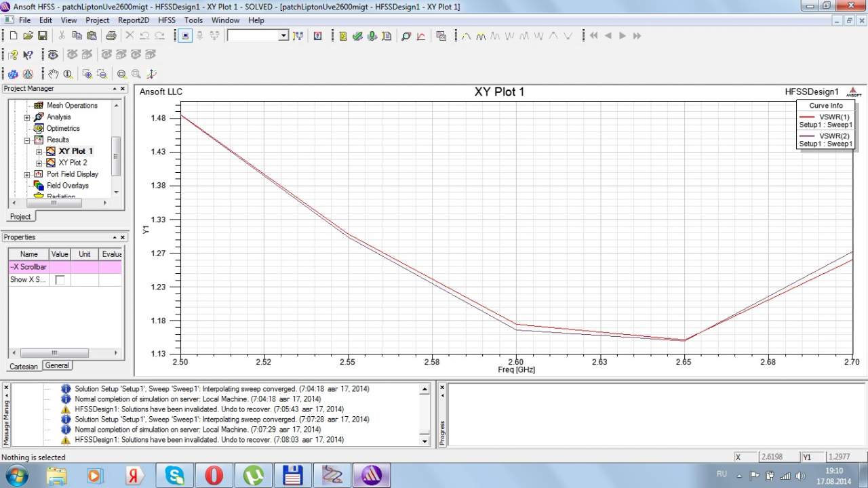868x488 pixels.
Task: Tick the Show X Scrollbar checkbox
Action: click(60, 280)
